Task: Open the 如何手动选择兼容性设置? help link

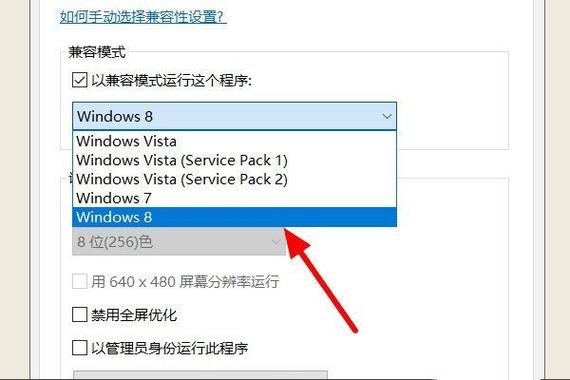Action: (143, 17)
